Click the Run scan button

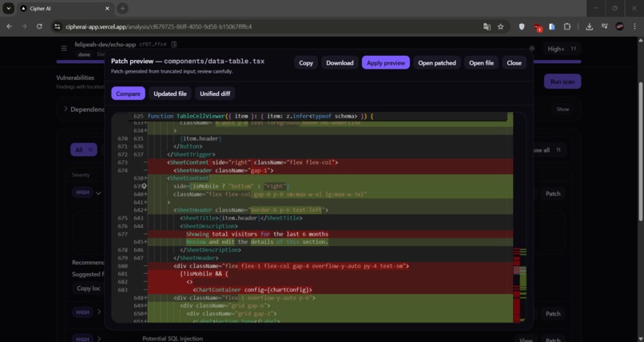[563, 82]
